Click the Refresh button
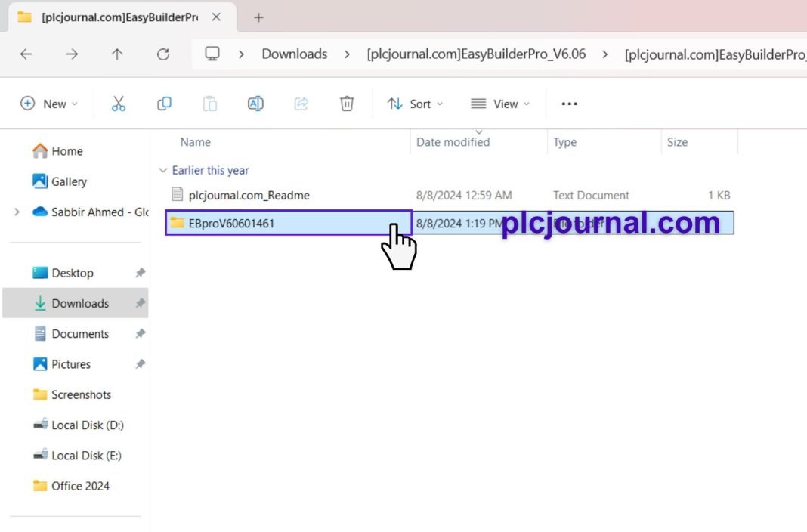This screenshot has width=807, height=532. [162, 54]
